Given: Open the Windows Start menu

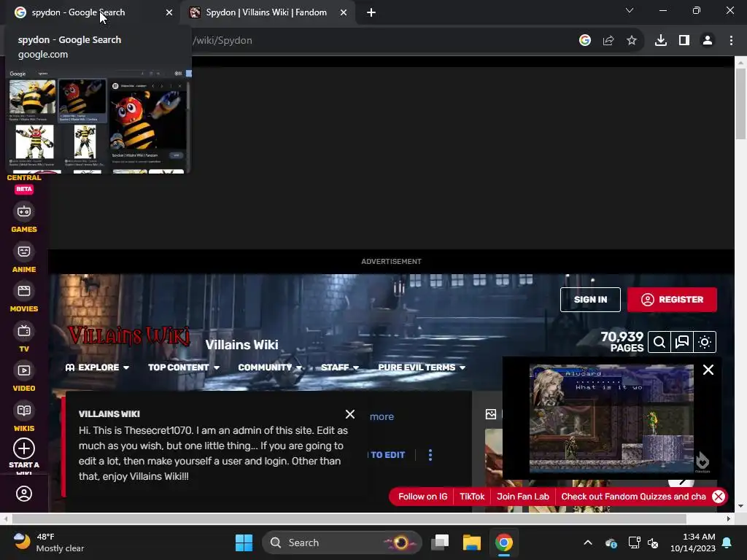Looking at the screenshot, I should [x=244, y=542].
